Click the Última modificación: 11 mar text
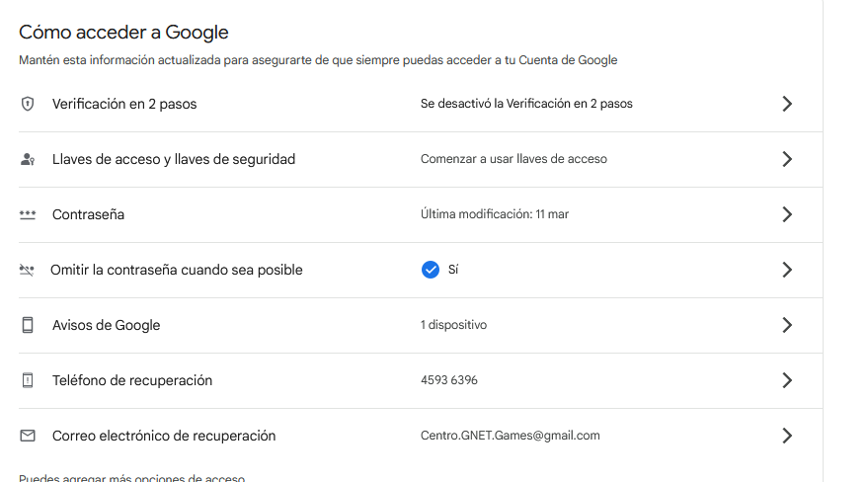The height and width of the screenshot is (482, 868). (495, 214)
